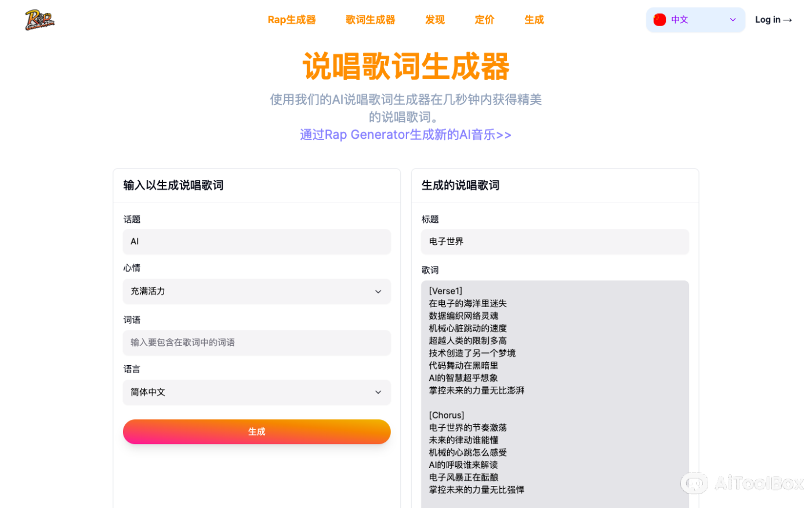
Task: Open the 发现 navigation item
Action: 434,19
